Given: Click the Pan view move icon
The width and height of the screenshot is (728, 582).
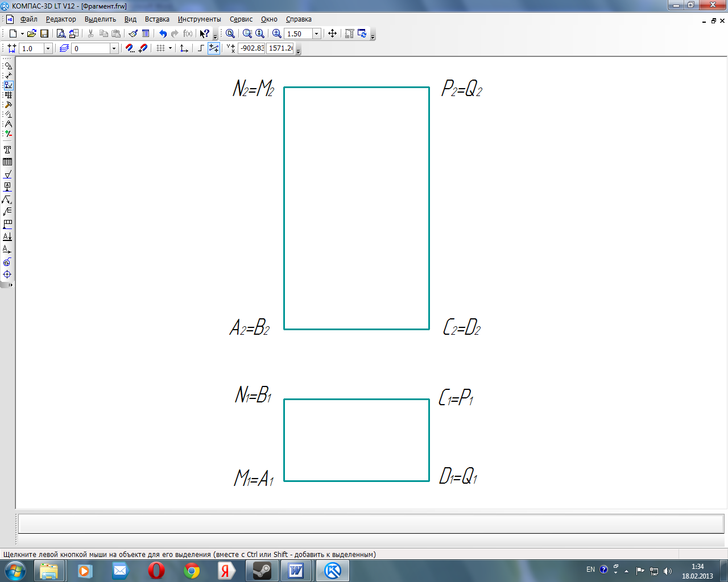Looking at the screenshot, I should point(333,34).
